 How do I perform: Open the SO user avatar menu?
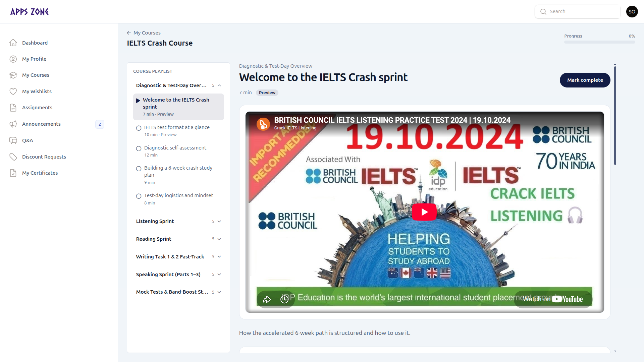click(632, 12)
